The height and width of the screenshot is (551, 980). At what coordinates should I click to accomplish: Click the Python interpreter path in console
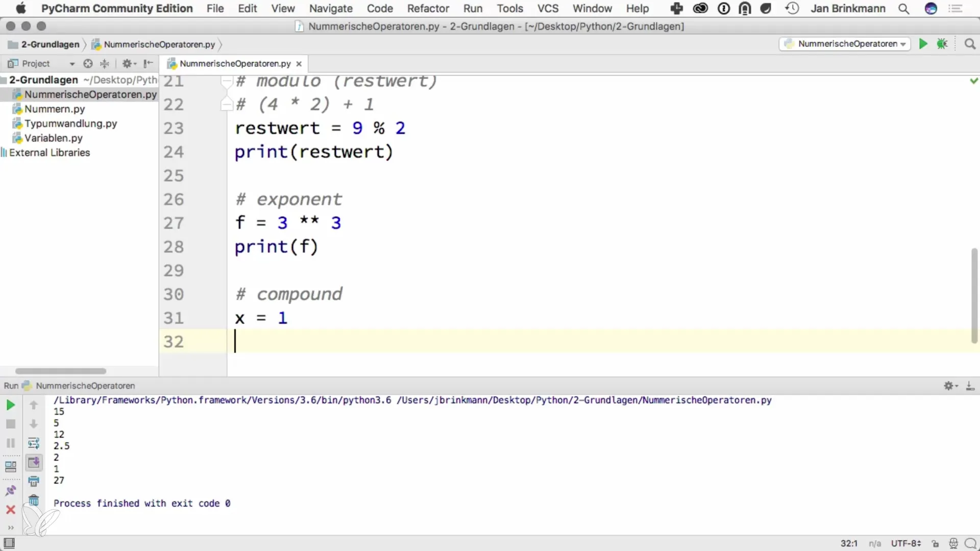(x=223, y=400)
